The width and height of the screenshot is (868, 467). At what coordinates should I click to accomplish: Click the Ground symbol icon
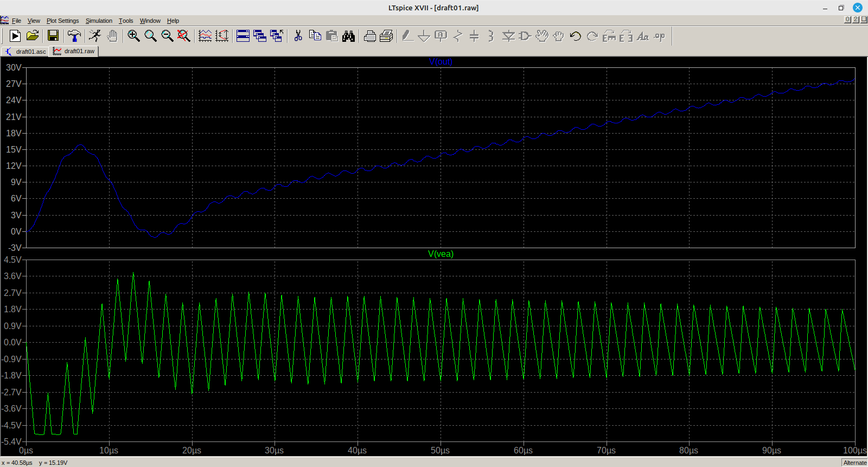point(424,36)
